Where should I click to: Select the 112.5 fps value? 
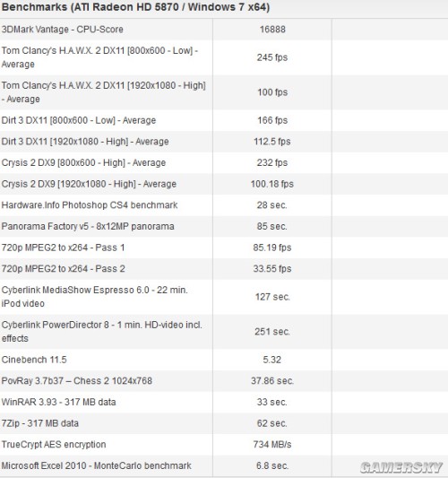pyautogui.click(x=272, y=142)
